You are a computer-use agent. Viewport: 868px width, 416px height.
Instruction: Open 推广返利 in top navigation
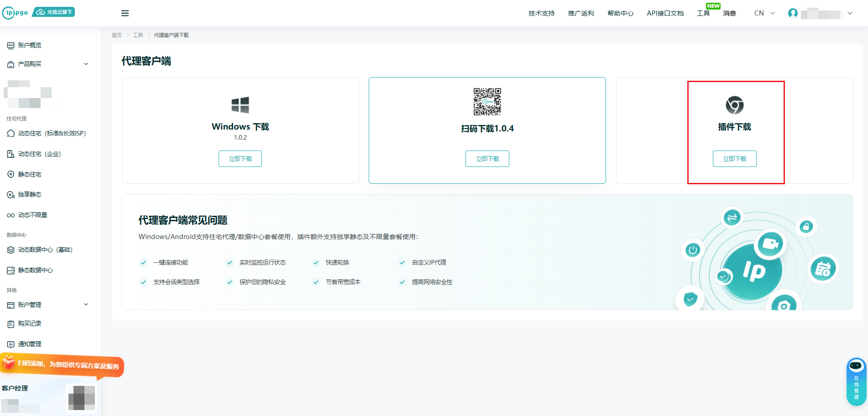click(581, 13)
